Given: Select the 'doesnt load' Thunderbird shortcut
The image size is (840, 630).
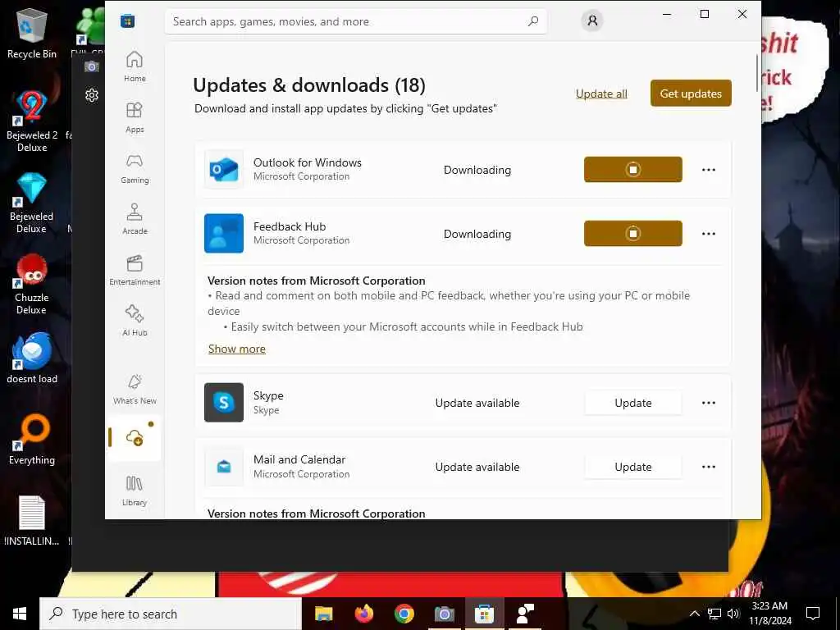Looking at the screenshot, I should pos(32,358).
